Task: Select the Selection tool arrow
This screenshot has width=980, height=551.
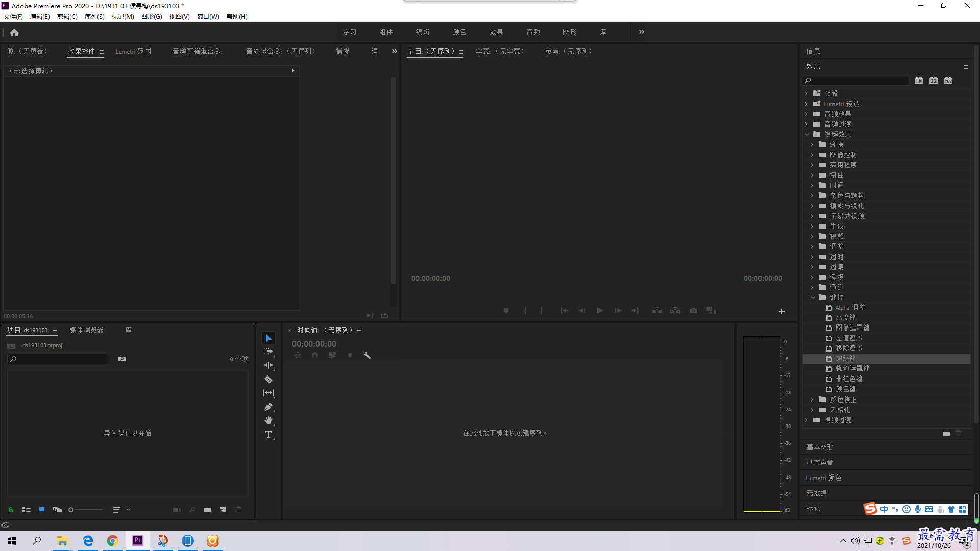Action: [x=268, y=338]
